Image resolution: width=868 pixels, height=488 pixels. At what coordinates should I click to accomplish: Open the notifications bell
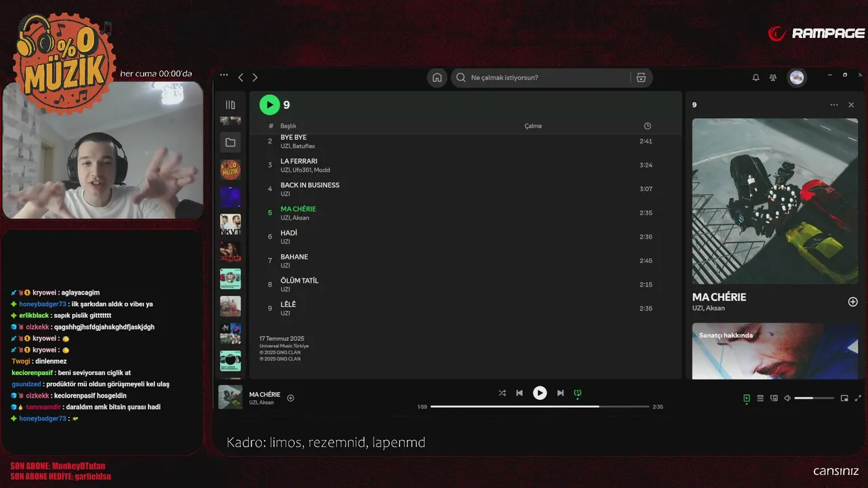tap(755, 77)
